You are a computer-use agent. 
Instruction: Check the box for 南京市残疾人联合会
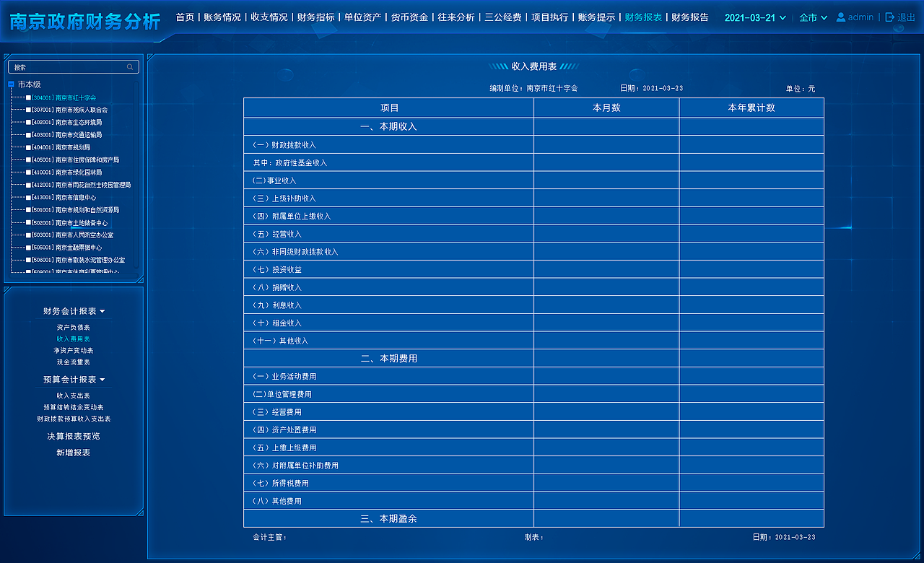28,110
